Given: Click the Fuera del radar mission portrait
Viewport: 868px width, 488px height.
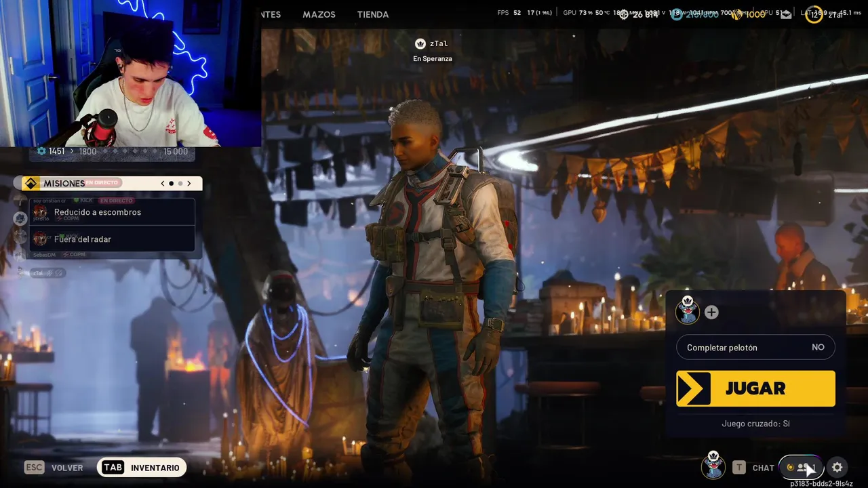Looking at the screenshot, I should 41,239.
